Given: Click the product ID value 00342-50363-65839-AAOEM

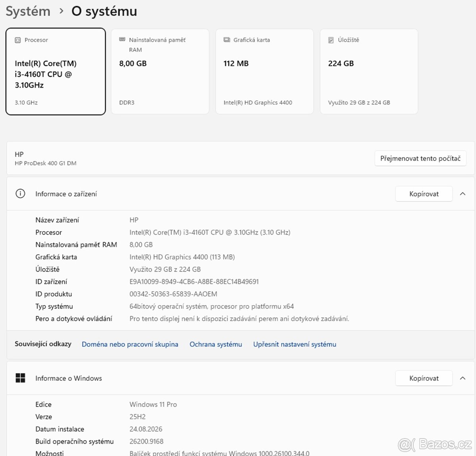Looking at the screenshot, I should pyautogui.click(x=173, y=294).
